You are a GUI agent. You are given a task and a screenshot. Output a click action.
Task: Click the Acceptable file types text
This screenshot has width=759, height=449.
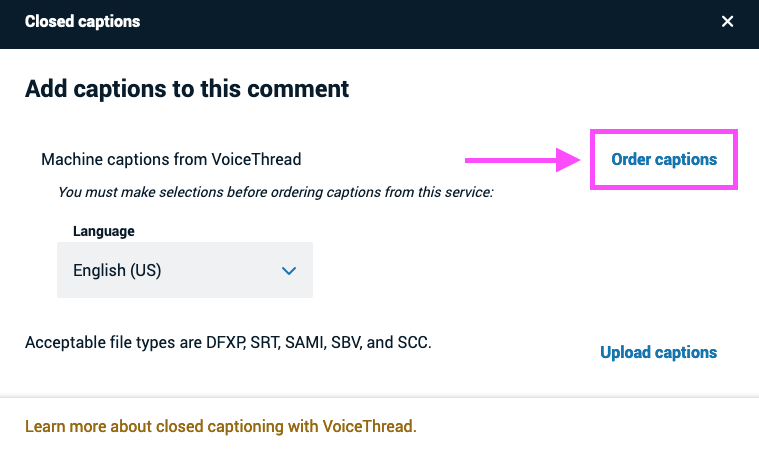[228, 343]
